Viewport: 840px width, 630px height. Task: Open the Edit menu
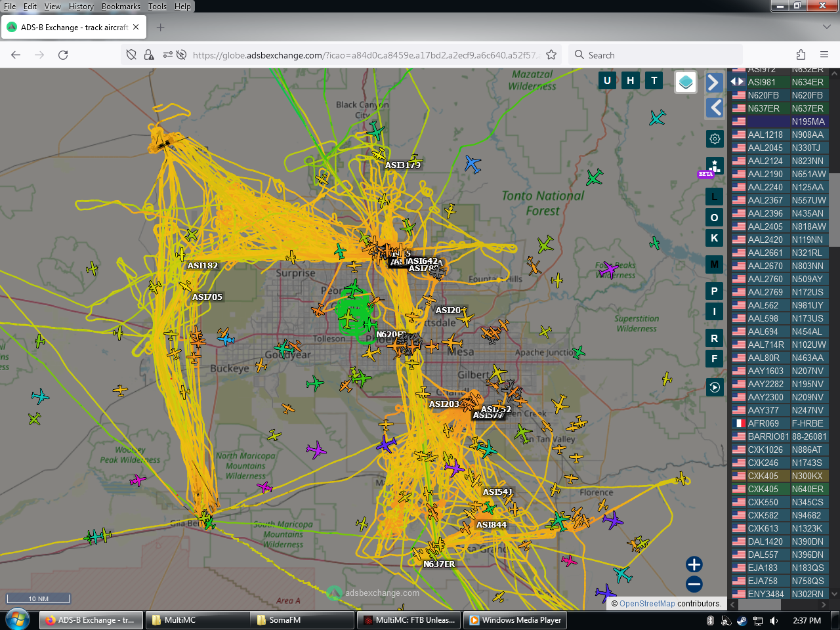click(30, 7)
